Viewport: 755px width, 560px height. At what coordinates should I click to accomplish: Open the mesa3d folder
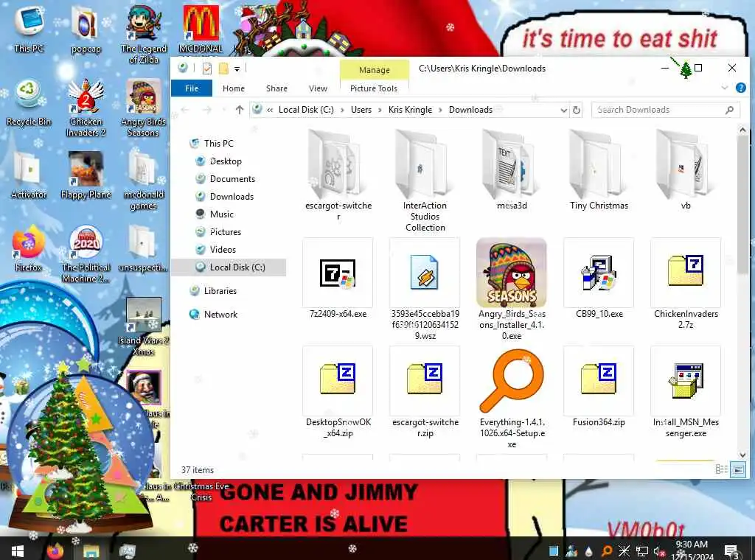click(512, 170)
